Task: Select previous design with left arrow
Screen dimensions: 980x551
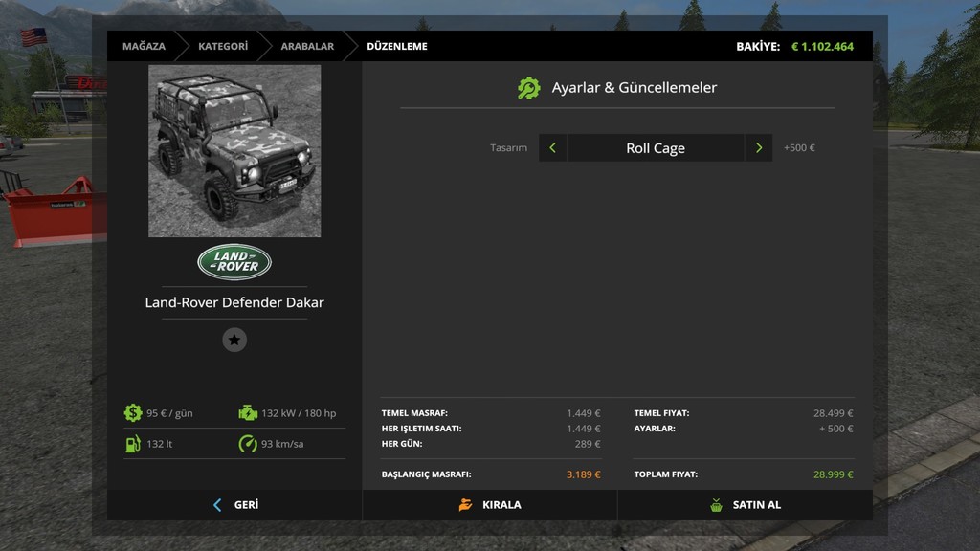Action: (x=553, y=148)
